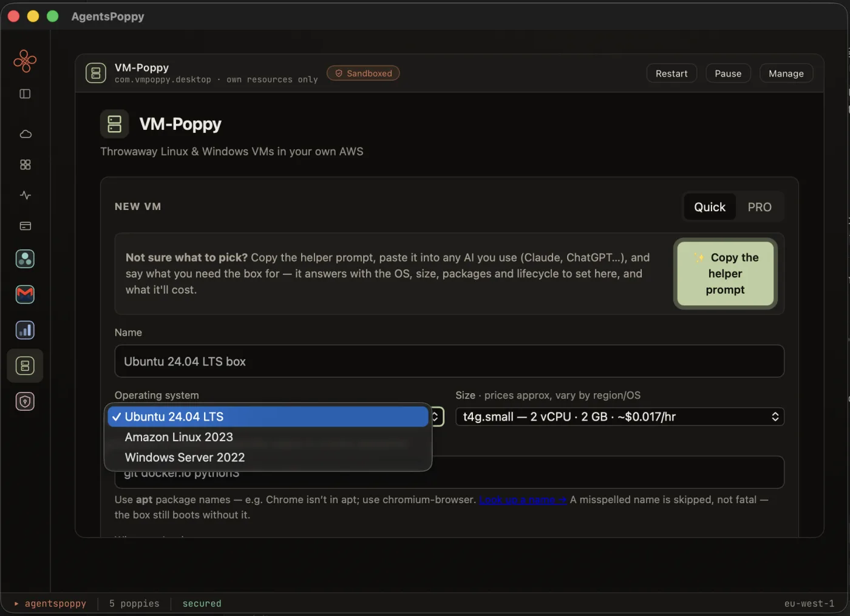Open the card icon in sidebar

coord(25,226)
